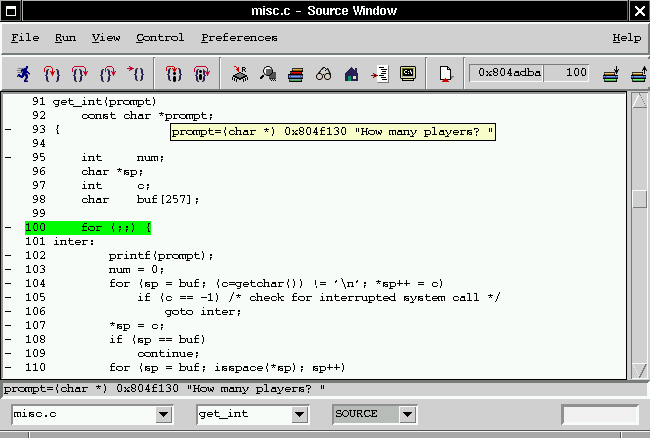
Task: Toggle breakpoint marker at line 102
Action: click(x=8, y=256)
